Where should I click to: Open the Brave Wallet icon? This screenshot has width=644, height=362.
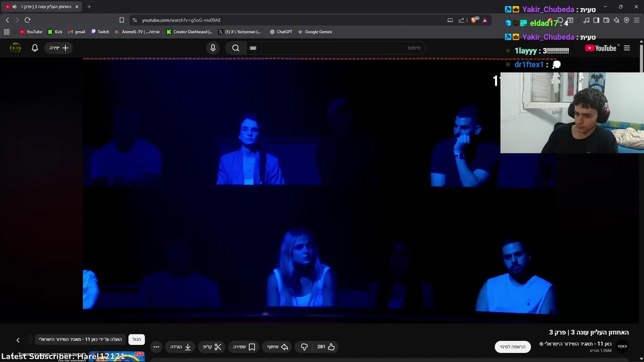[606, 20]
